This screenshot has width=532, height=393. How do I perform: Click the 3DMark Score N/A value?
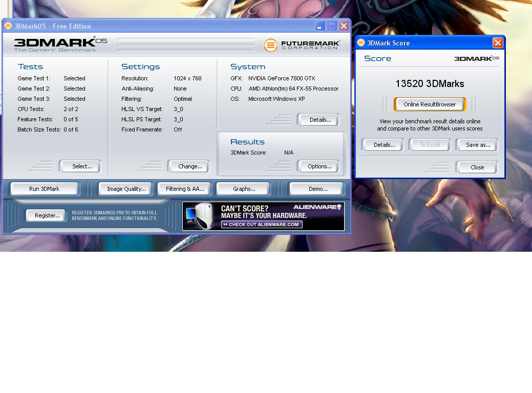coord(289,152)
